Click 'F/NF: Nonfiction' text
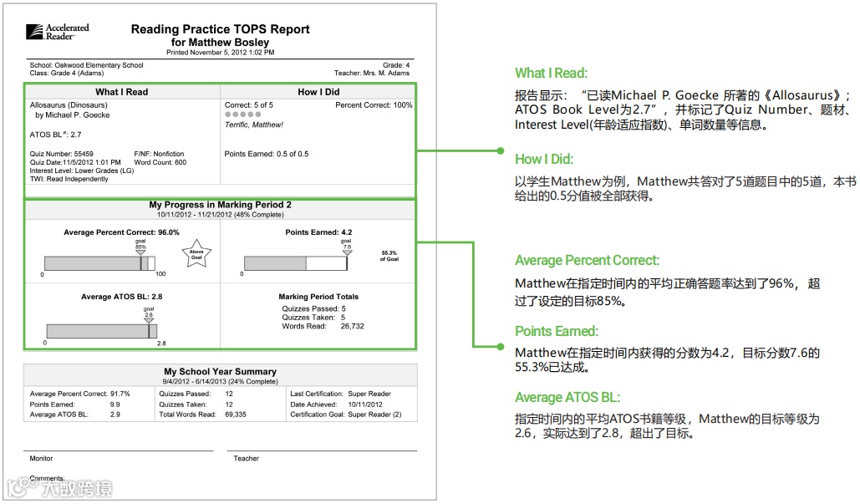This screenshot has width=860, height=504. [159, 154]
